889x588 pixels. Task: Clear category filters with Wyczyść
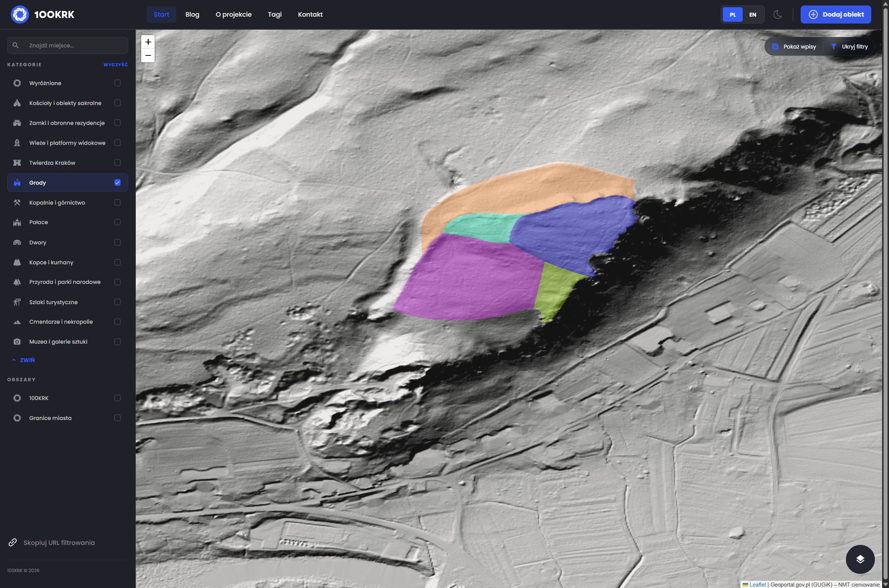pos(116,64)
